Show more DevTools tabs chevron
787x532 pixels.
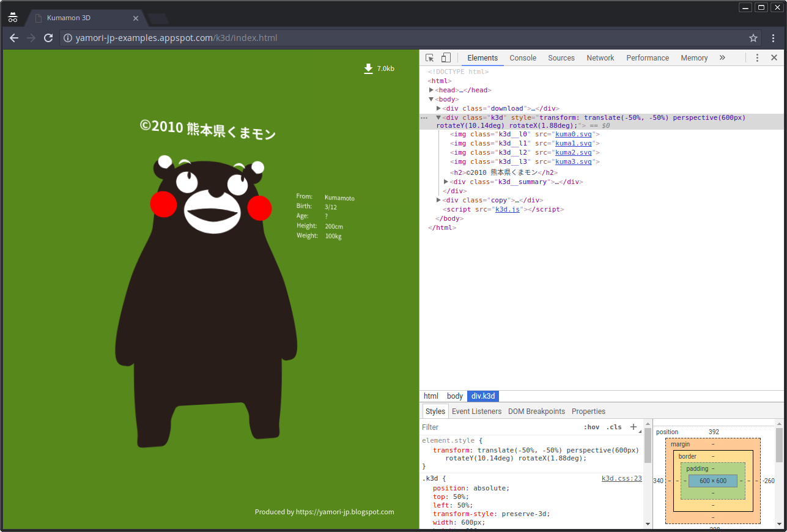coord(722,57)
